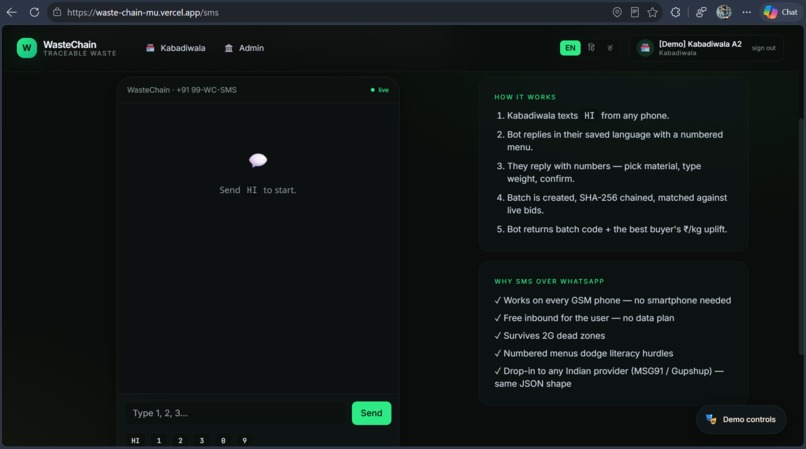This screenshot has height=449, width=806.
Task: Tap the 2 quick-reply chip
Action: 180,440
